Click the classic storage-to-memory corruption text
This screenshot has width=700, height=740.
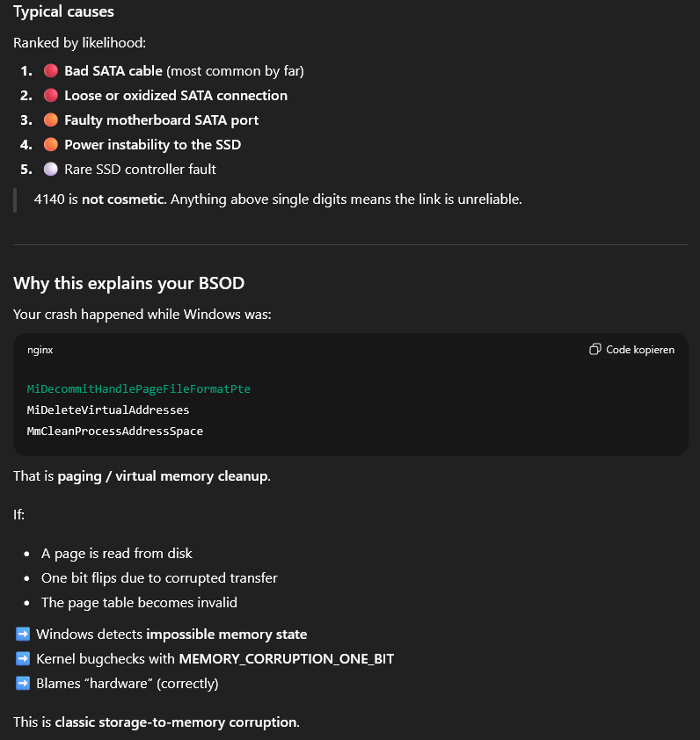176,722
